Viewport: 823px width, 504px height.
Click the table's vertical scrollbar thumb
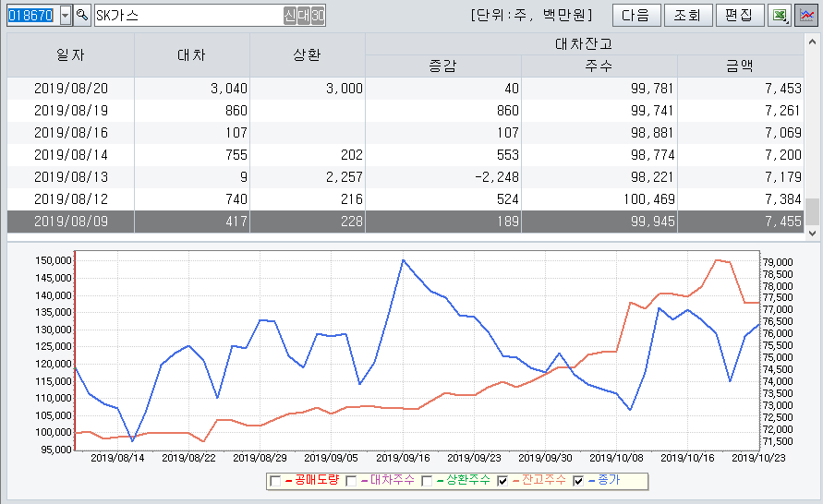point(812,211)
